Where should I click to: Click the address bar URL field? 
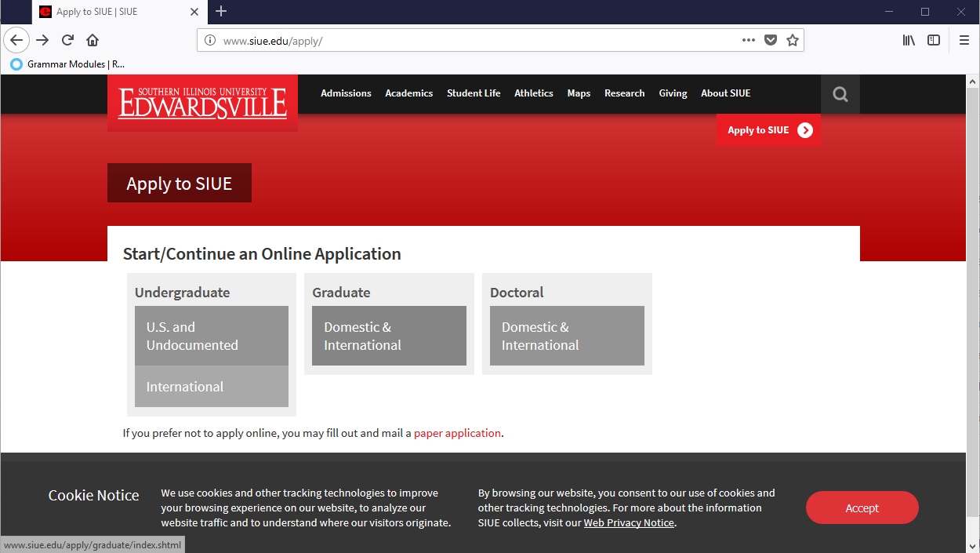click(470, 41)
